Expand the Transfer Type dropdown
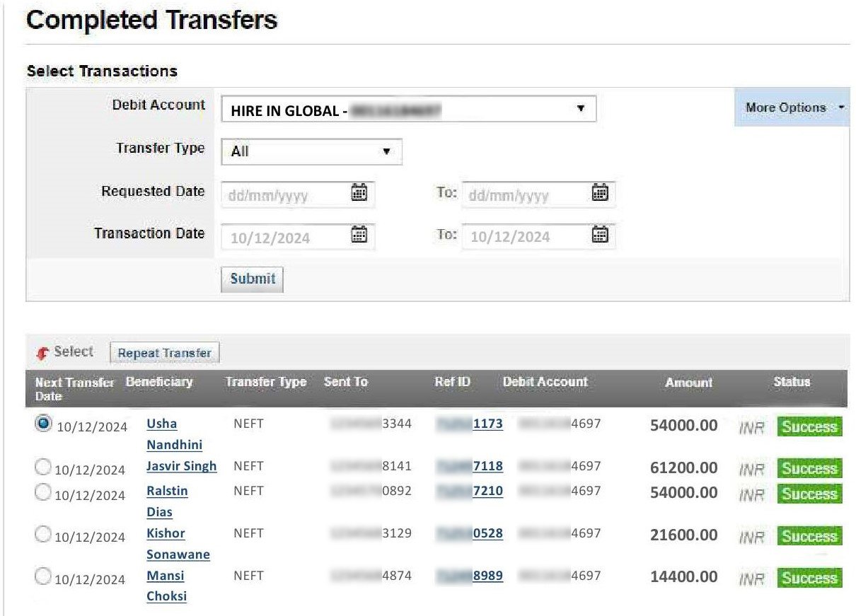 pos(311,151)
